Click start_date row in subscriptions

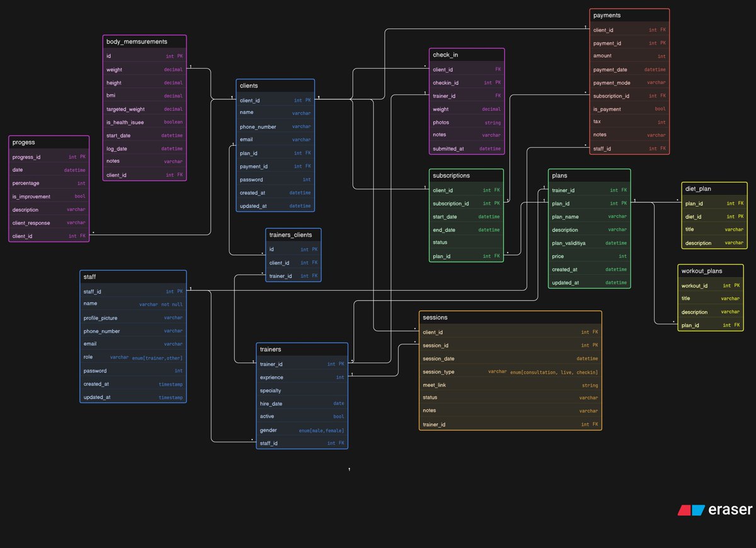466,217
